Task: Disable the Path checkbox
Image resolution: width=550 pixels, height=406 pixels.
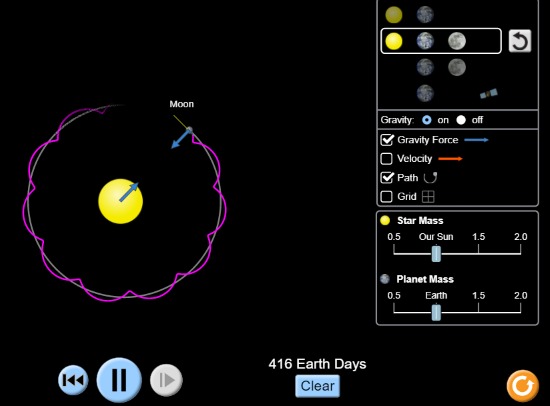Action: (x=387, y=178)
